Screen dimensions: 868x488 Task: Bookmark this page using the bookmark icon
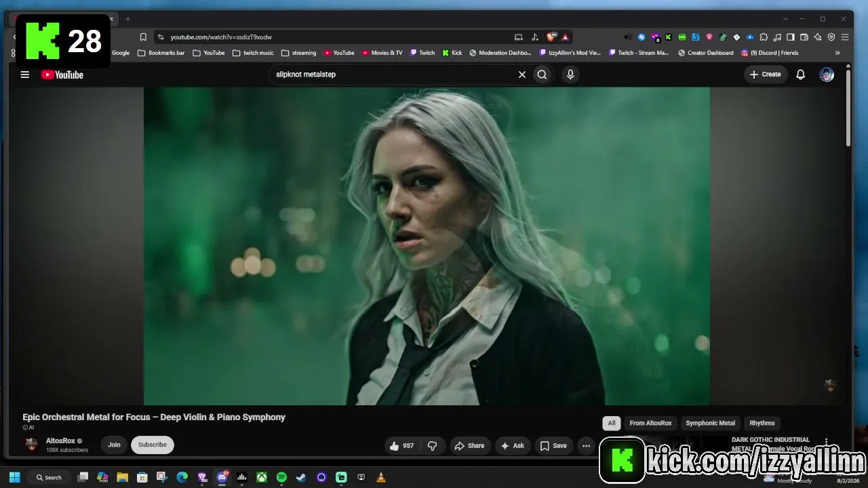point(143,37)
